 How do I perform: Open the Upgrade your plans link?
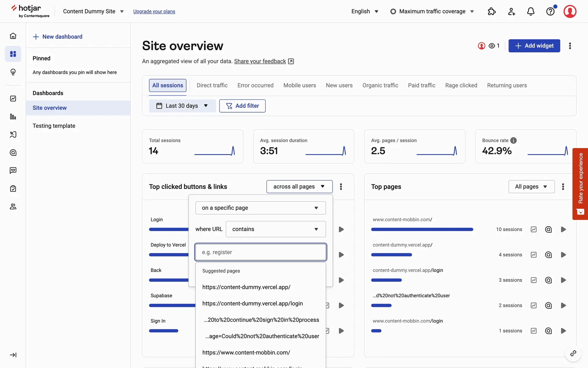154,11
